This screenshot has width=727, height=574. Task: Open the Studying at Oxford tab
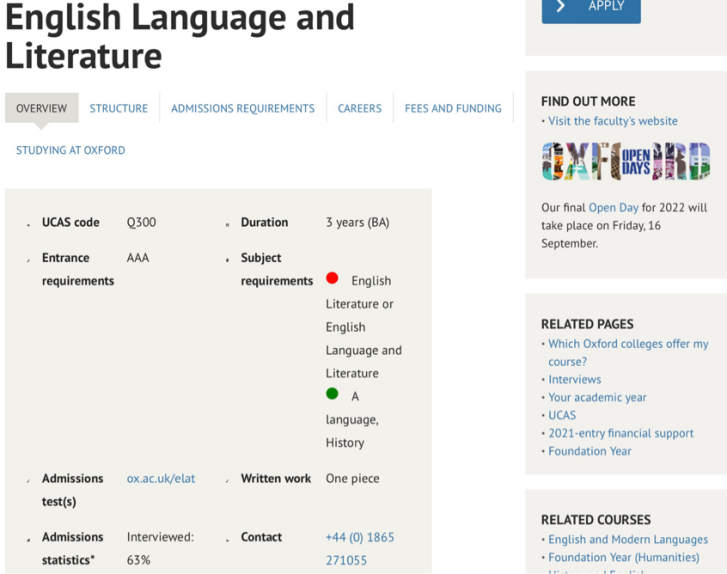pyautogui.click(x=70, y=150)
